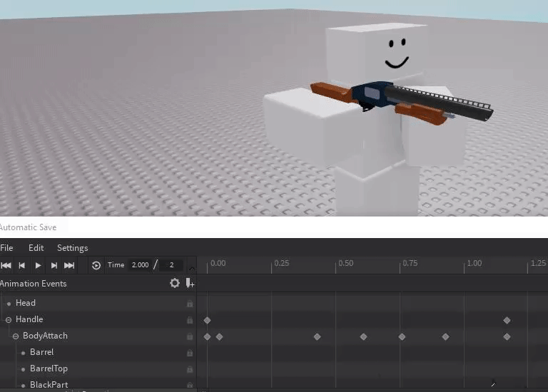Toggle lock on Handle track
The width and height of the screenshot is (548, 392).
pyautogui.click(x=190, y=320)
